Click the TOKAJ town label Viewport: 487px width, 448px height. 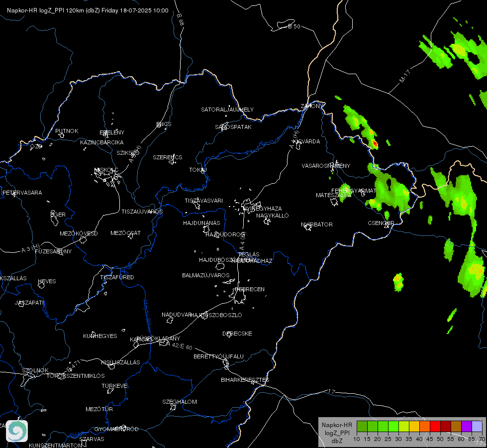(x=198, y=170)
